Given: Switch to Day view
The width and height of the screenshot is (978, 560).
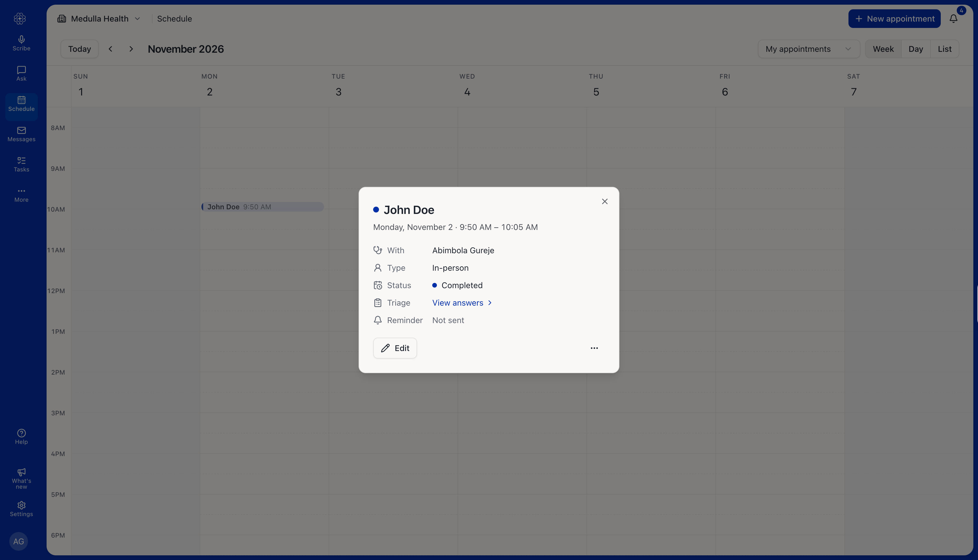Looking at the screenshot, I should tap(916, 49).
